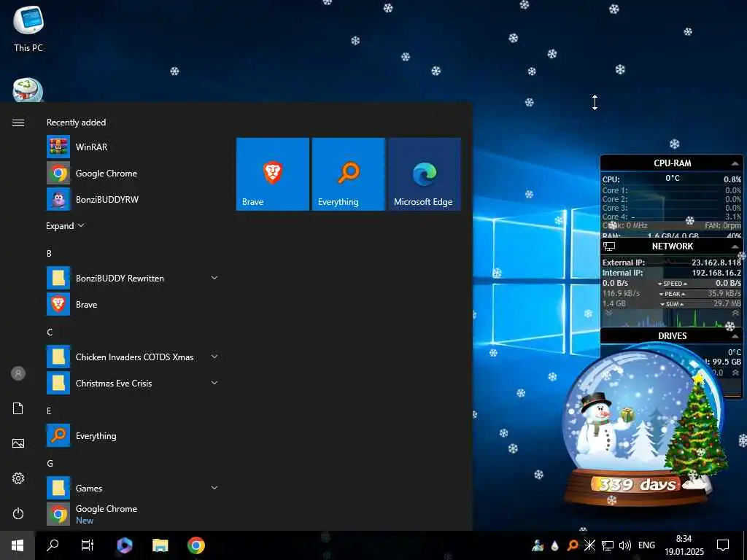Click the SPEED selector in network gadget
Viewport: 747px width, 560px height.
click(672, 284)
